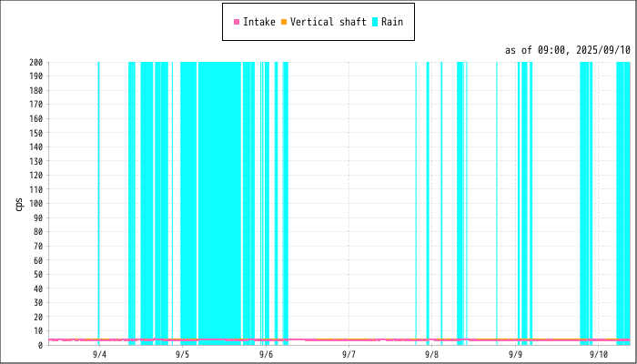The image size is (637, 364).
Task: Click the 200 y-axis tick label
Action: point(36,62)
